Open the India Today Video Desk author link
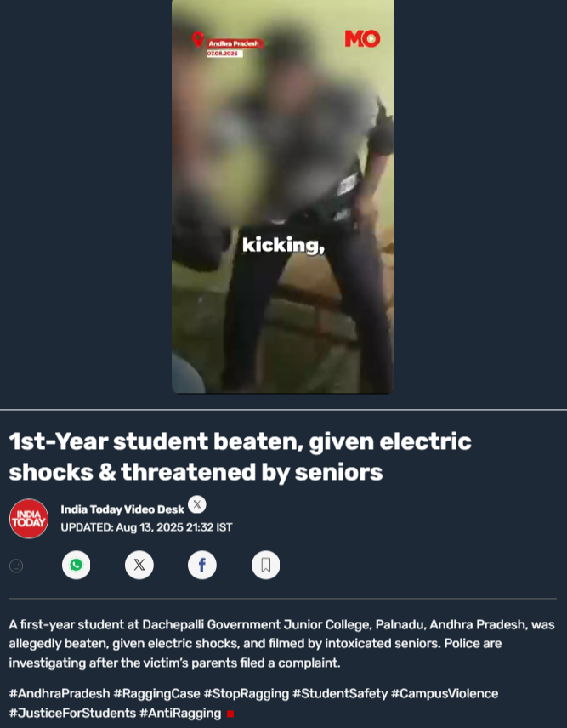 coord(122,509)
